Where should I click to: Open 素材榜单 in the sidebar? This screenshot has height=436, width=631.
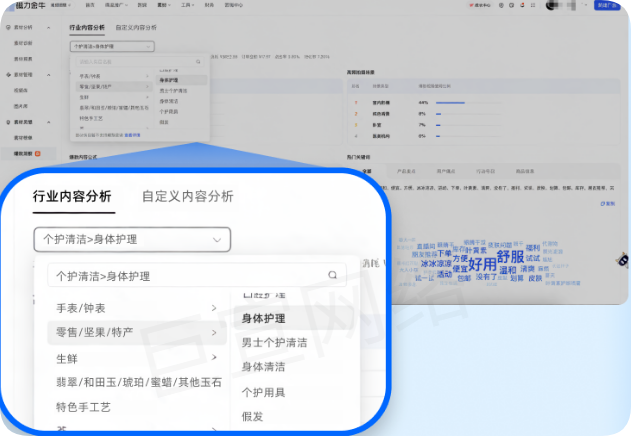23,138
